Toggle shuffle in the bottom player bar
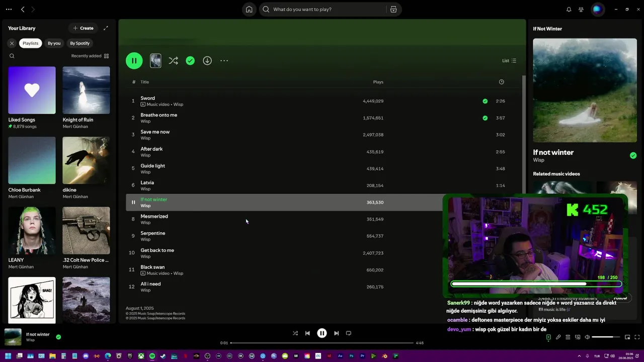 [x=295, y=333]
